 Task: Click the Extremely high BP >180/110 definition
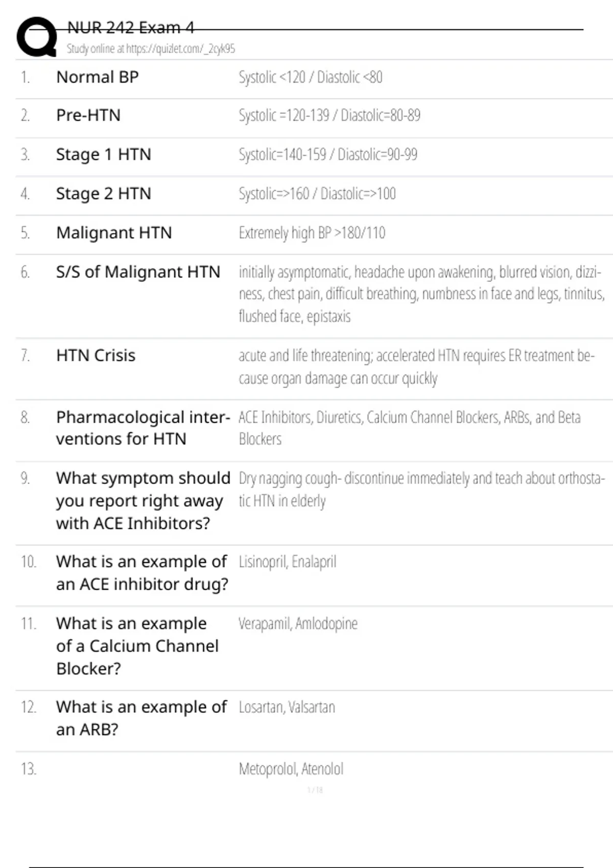(x=312, y=233)
